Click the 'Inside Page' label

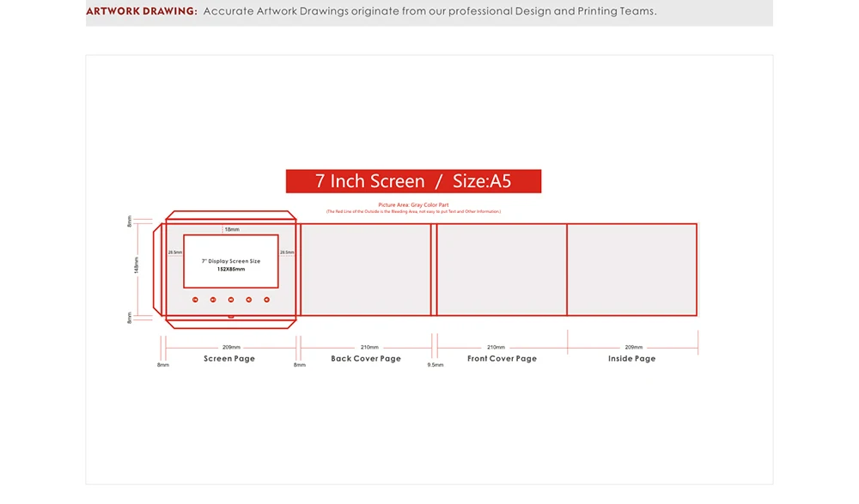631,358
